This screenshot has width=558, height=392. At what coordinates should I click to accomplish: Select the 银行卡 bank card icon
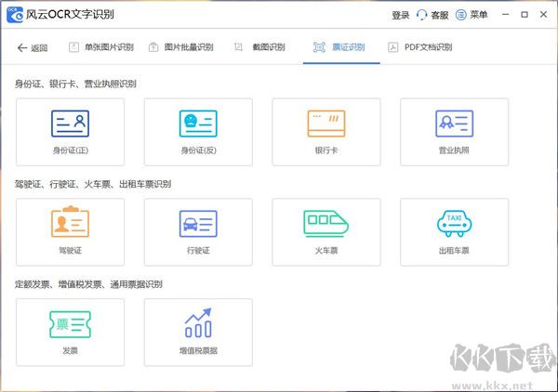tap(326, 124)
